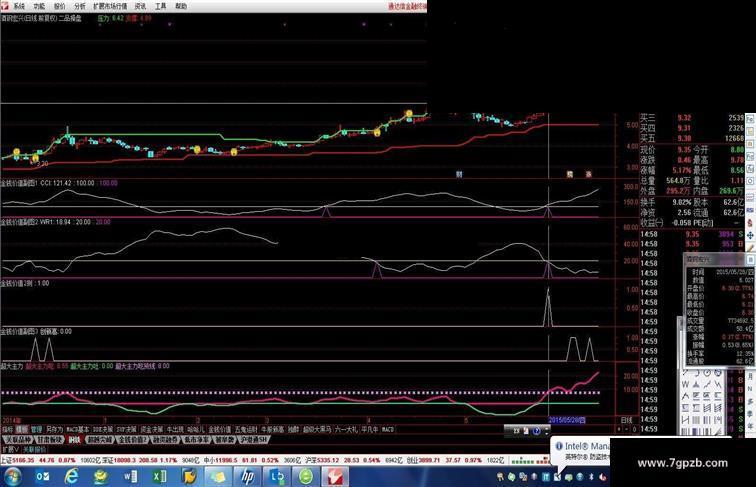756x487 pixels.
Task: Click the RSI icon in right sidebar
Action: pos(750,210)
